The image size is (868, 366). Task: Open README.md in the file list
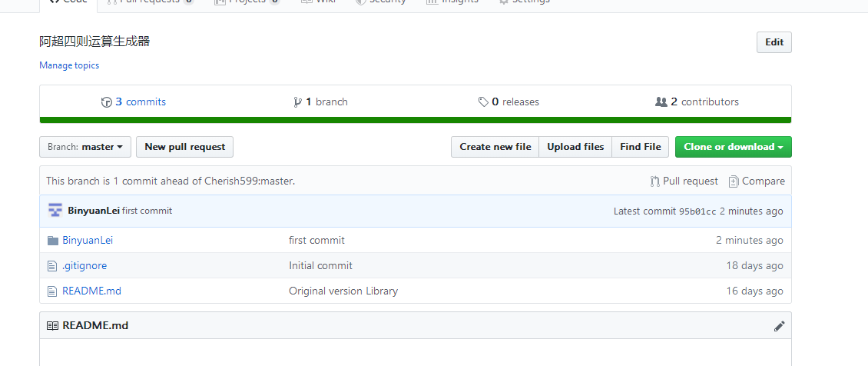tap(91, 291)
